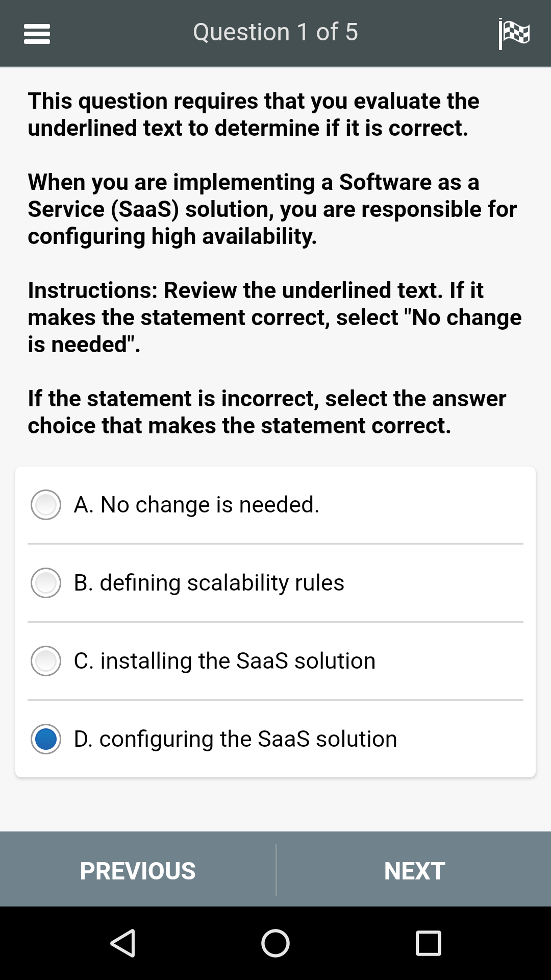Viewport: 551px width, 980px height.
Task: Tap the 'Instructions: Review the underlined text' paragraph
Action: coord(274,317)
